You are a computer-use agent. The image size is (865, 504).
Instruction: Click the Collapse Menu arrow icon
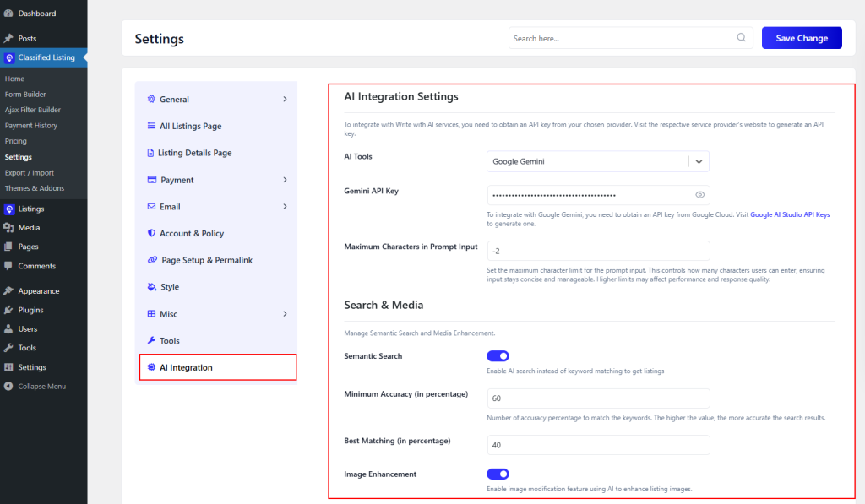[8, 386]
